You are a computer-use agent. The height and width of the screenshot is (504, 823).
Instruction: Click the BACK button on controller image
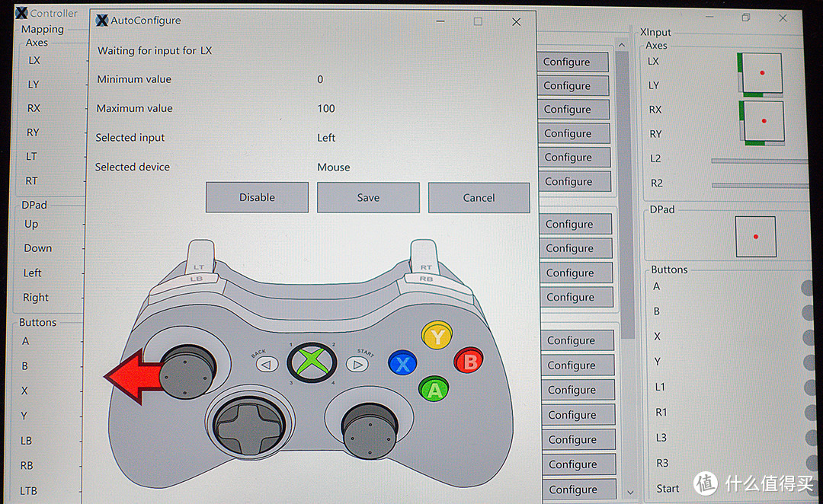[x=267, y=365]
